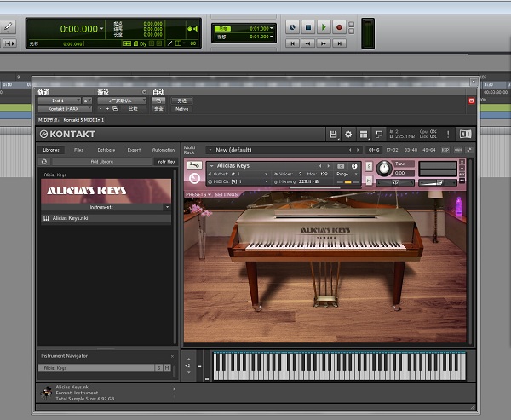The width and height of the screenshot is (511, 420).
Task: Open Purge menu dropdown
Action: [347, 174]
